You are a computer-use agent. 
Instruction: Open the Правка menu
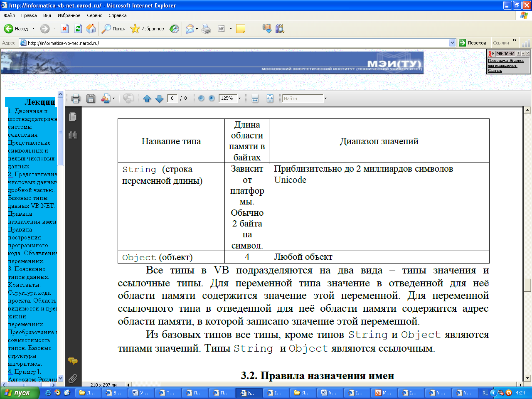tap(29, 15)
